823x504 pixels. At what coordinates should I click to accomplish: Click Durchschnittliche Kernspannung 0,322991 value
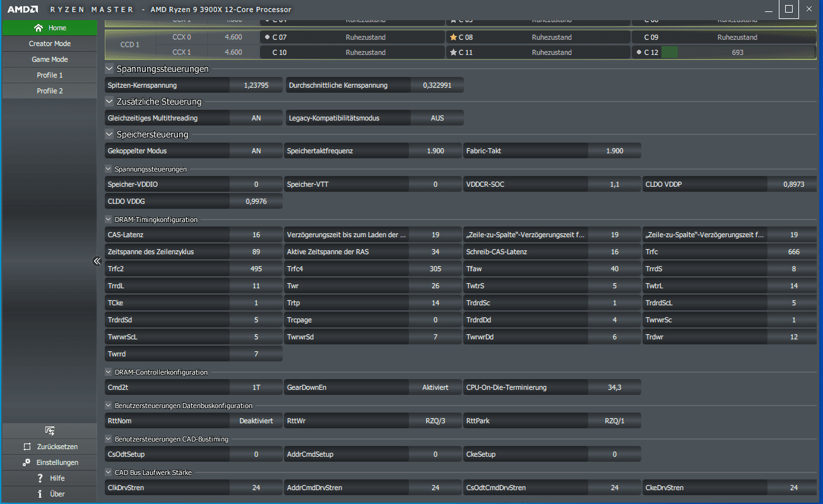point(437,85)
